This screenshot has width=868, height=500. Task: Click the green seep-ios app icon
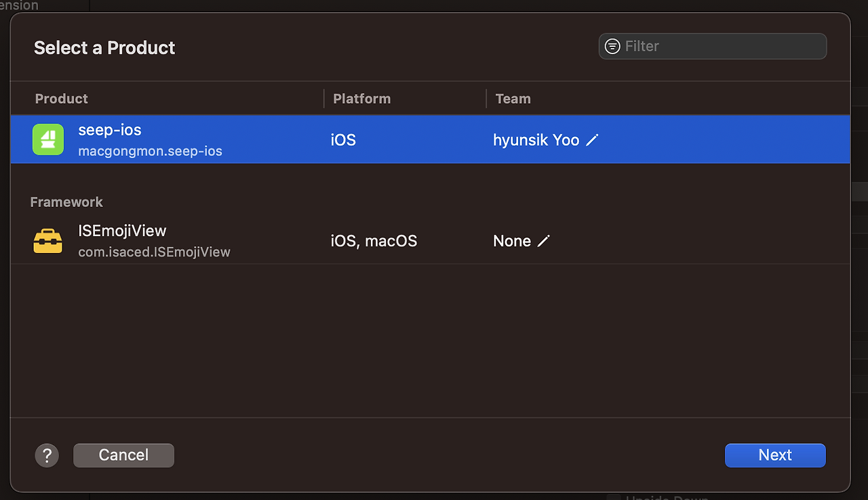pos(48,140)
